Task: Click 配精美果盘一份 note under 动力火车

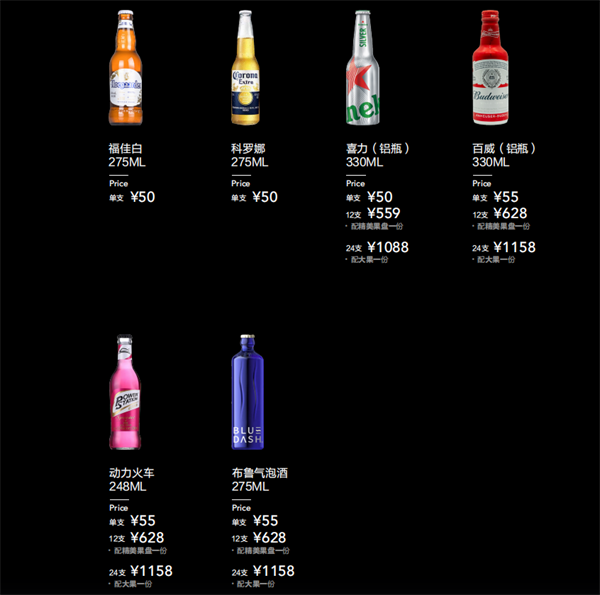Action: pyautogui.click(x=140, y=551)
